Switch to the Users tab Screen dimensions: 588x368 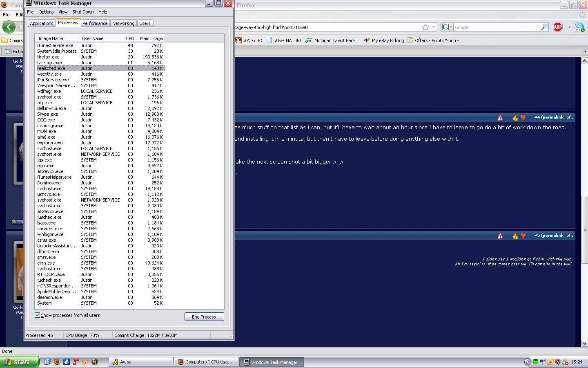(145, 23)
